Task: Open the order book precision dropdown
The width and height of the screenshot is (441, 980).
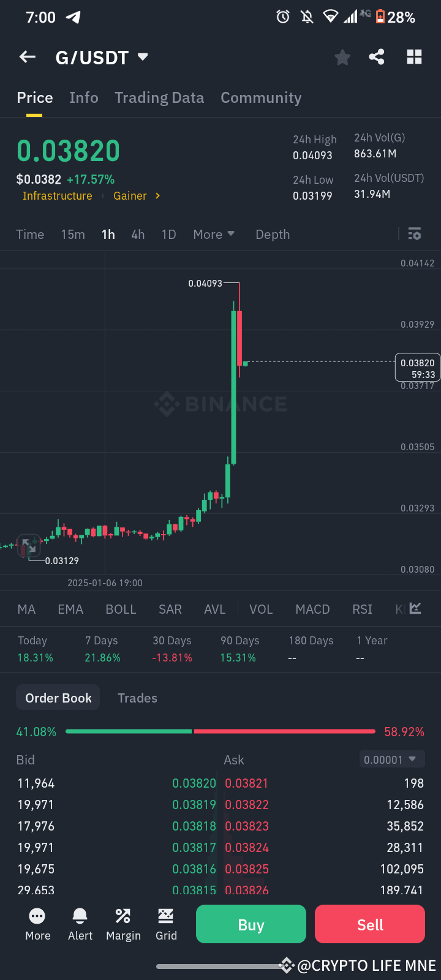Action: click(391, 759)
